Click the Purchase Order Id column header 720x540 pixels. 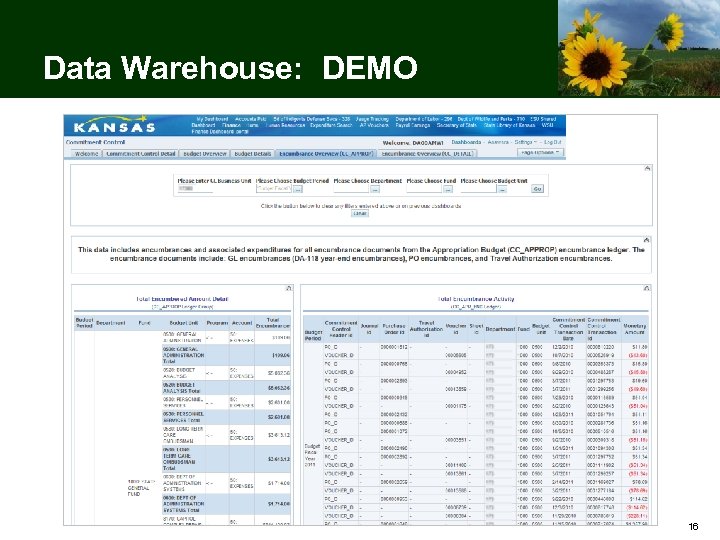[x=394, y=329]
